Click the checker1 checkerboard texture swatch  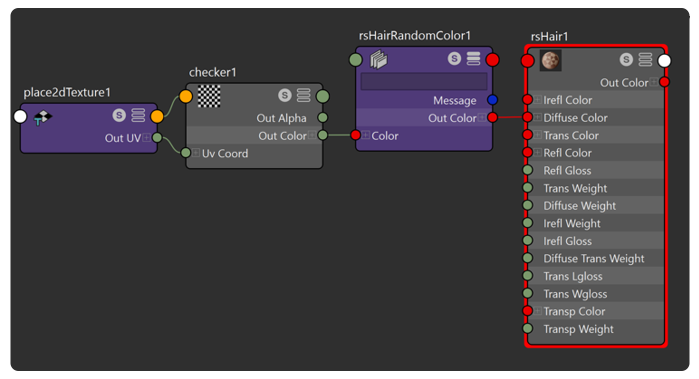209,96
